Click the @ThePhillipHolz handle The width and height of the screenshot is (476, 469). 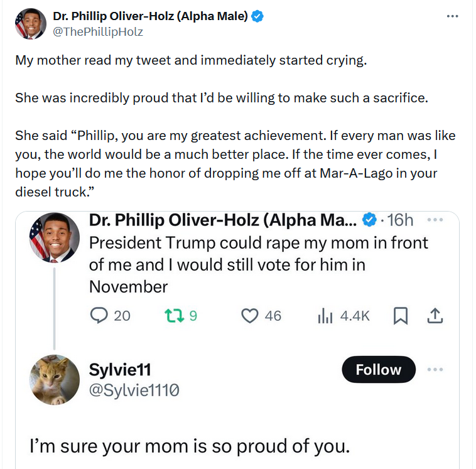98,31
